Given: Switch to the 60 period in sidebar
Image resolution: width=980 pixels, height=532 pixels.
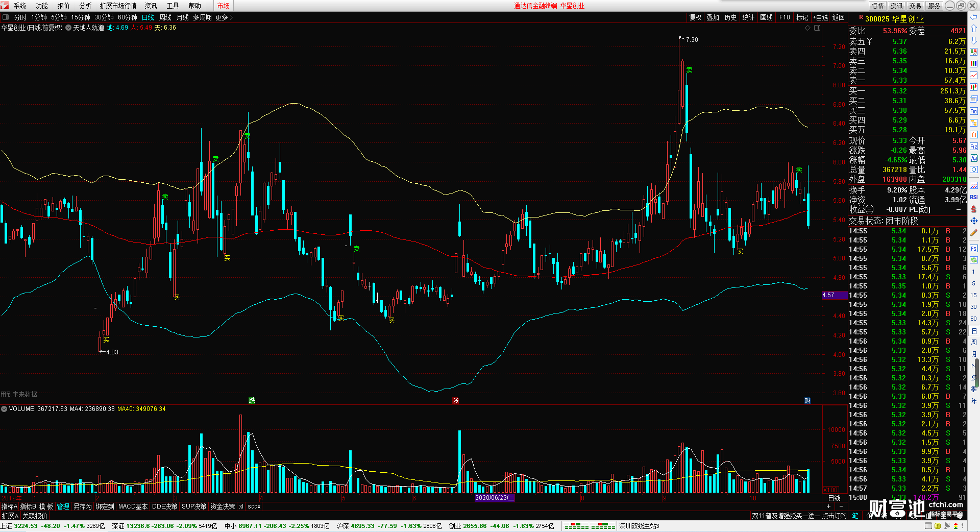Looking at the screenshot, I should 974,319.
